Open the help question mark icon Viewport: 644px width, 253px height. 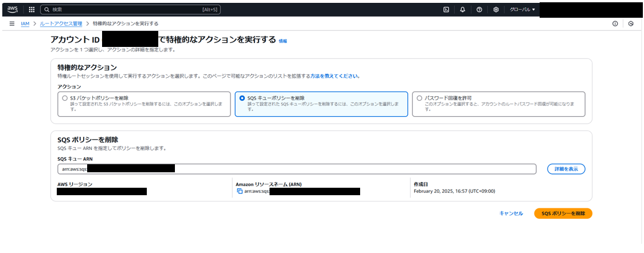479,9
